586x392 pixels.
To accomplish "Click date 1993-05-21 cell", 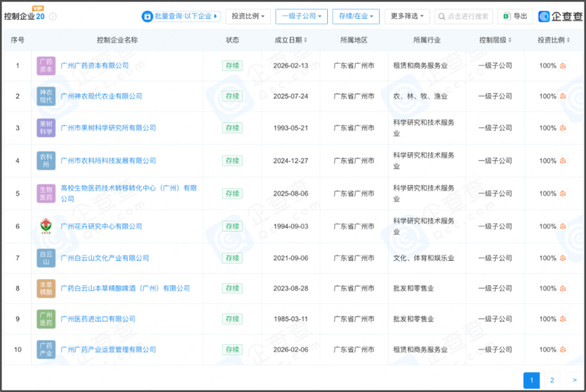I will click(x=290, y=128).
